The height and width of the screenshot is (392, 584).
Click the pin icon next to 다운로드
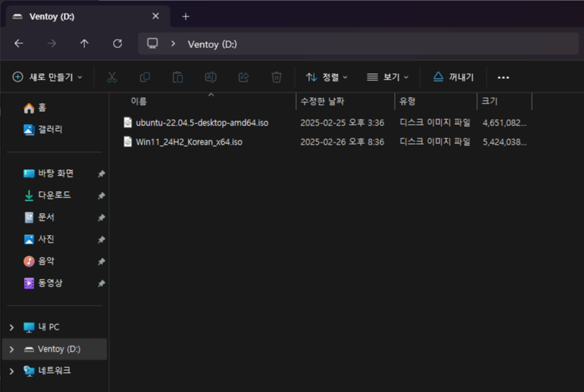[x=101, y=195]
